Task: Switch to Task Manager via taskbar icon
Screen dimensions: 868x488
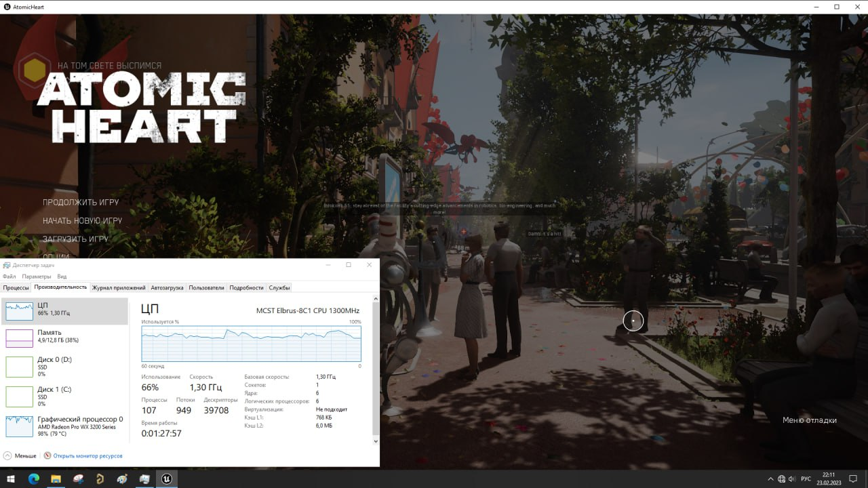Action: [x=144, y=479]
